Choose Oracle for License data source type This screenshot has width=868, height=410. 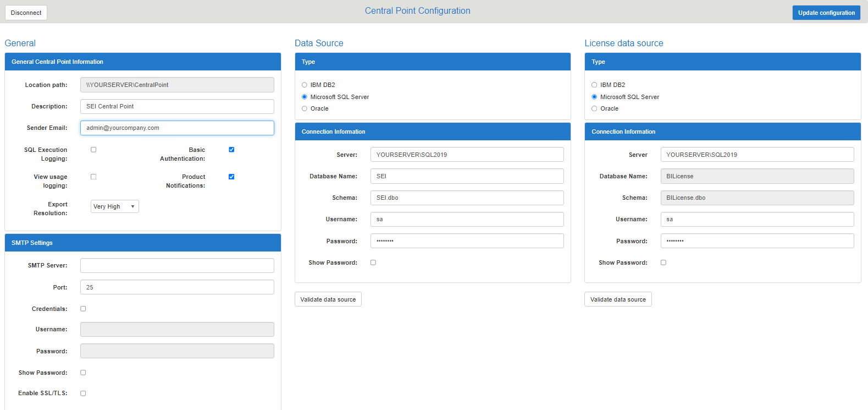click(594, 108)
